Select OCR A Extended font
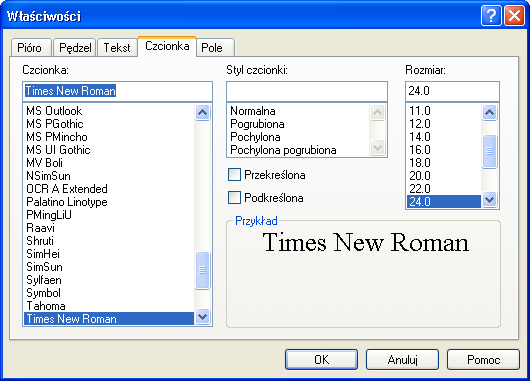Viewport: 530px width, 381px height. click(109, 189)
